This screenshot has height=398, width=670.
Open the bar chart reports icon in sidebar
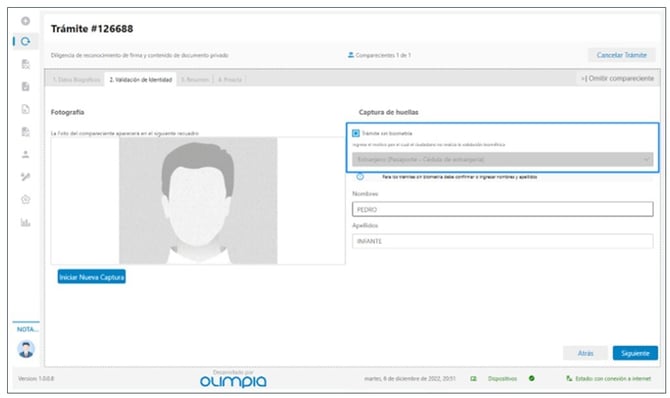tap(26, 222)
